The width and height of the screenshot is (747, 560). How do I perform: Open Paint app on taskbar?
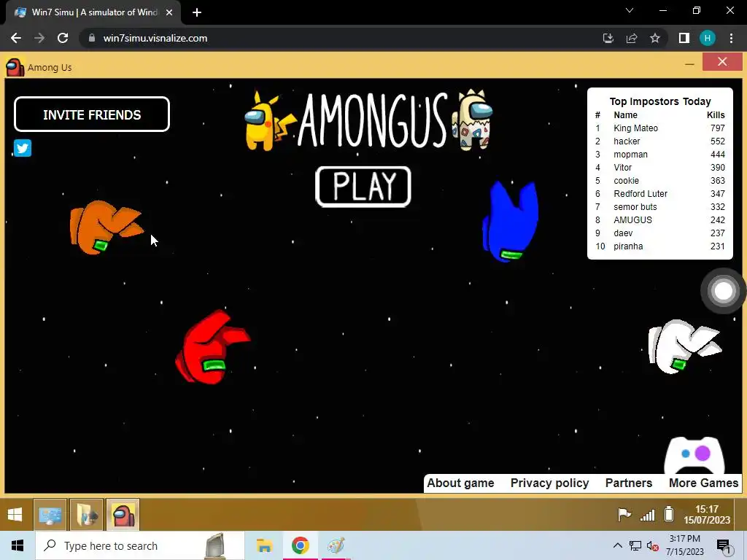click(x=336, y=545)
